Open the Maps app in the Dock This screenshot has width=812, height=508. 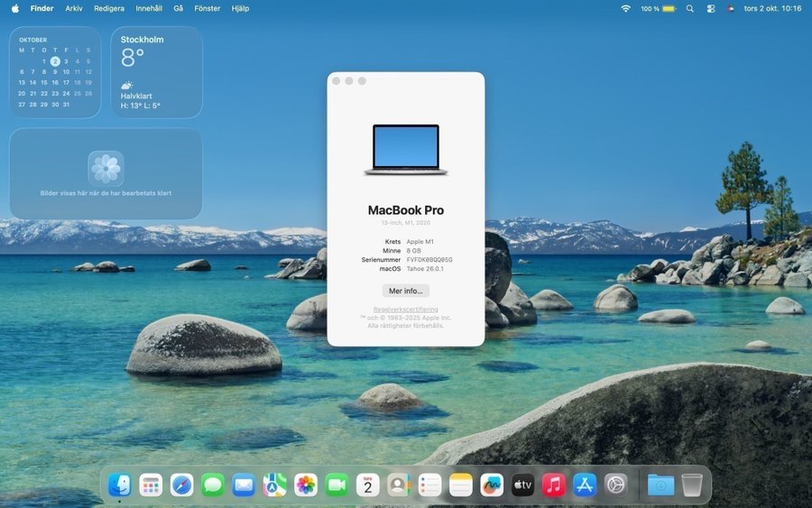pyautogui.click(x=275, y=485)
